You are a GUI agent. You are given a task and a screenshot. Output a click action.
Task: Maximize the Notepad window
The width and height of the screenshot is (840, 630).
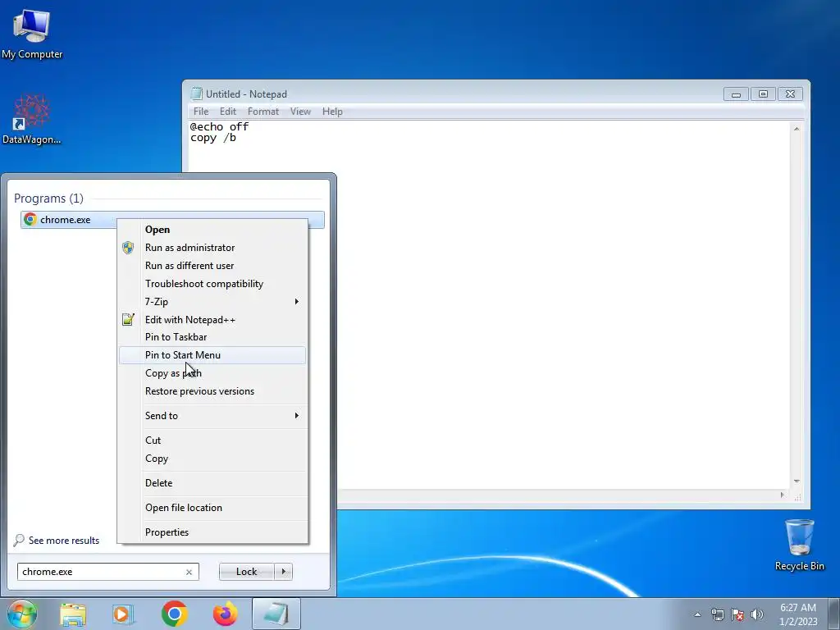763,94
